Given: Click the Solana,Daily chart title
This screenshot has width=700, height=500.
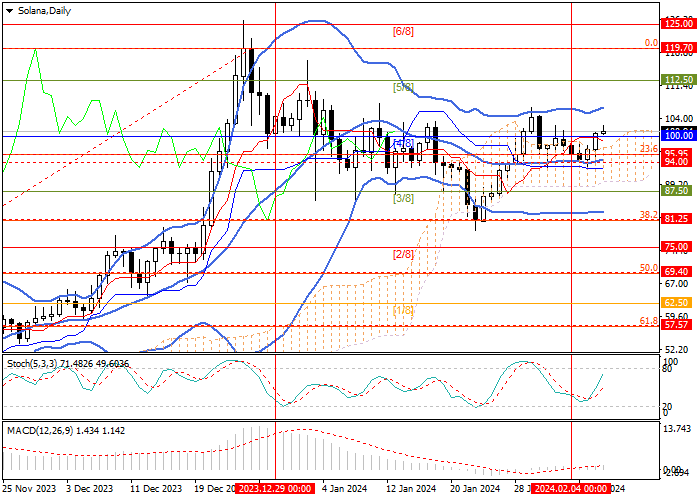Looking at the screenshot, I should pos(44,11).
